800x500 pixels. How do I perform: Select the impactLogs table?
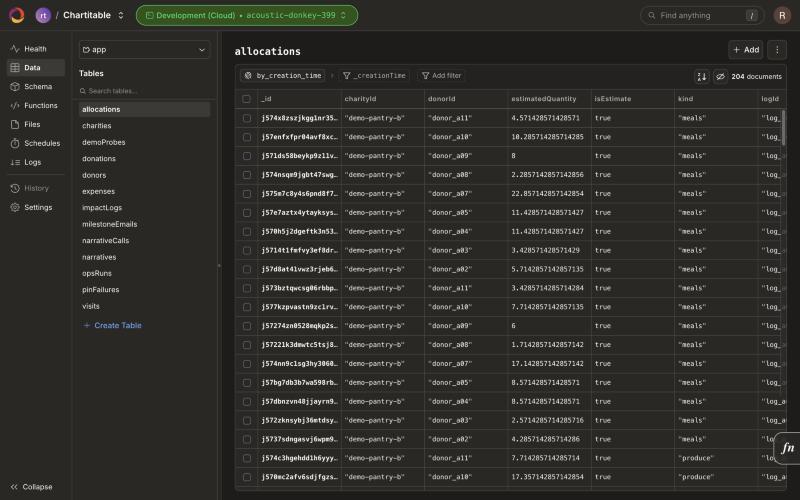(144, 208)
